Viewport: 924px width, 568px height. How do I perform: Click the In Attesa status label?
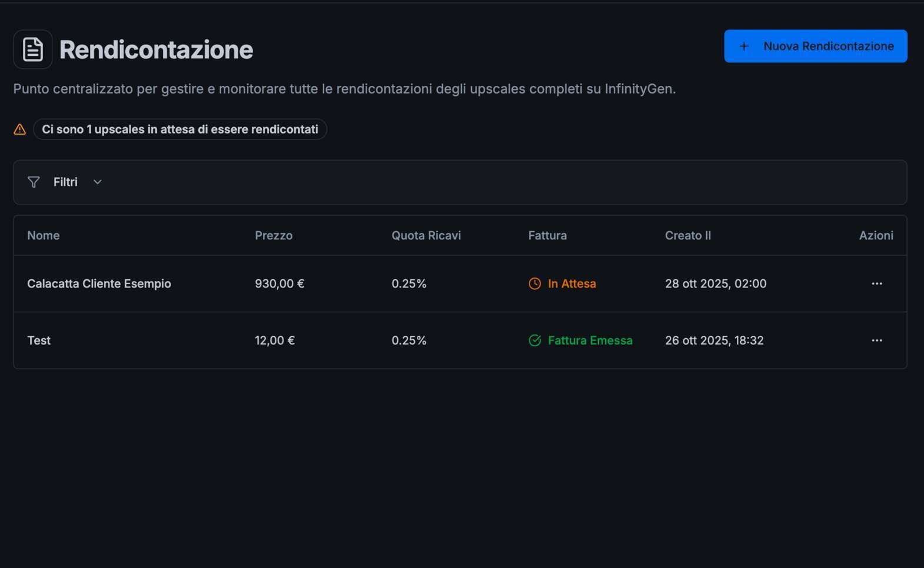572,283
